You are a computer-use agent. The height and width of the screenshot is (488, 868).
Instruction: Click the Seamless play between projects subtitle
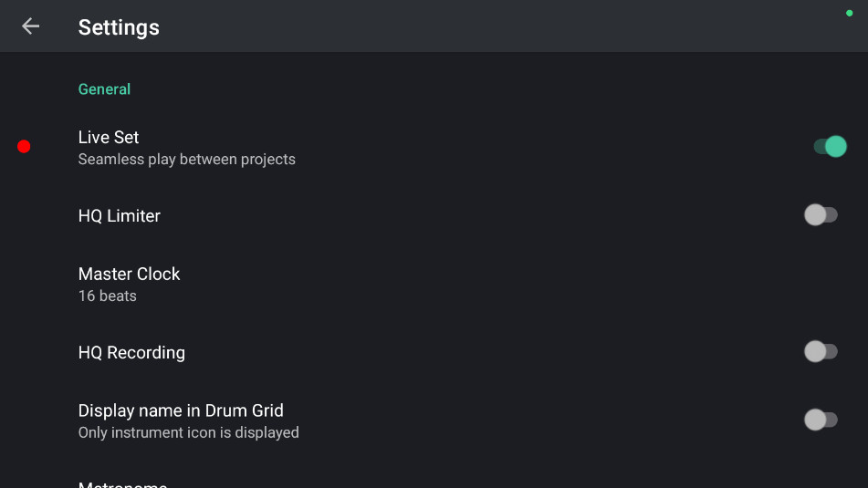point(187,160)
